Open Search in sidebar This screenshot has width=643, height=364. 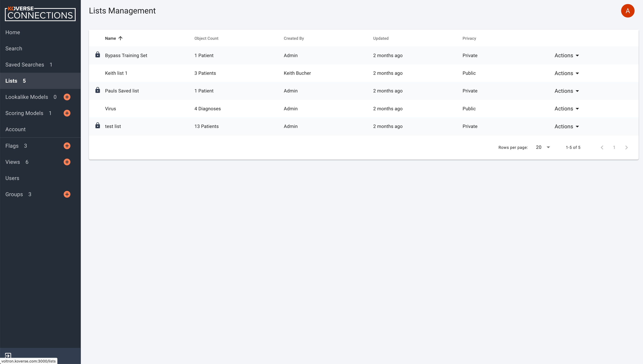[x=14, y=48]
